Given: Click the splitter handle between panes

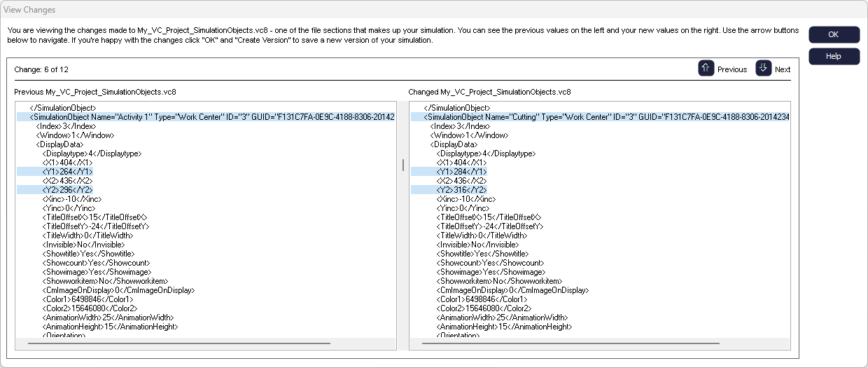Looking at the screenshot, I should [x=402, y=165].
